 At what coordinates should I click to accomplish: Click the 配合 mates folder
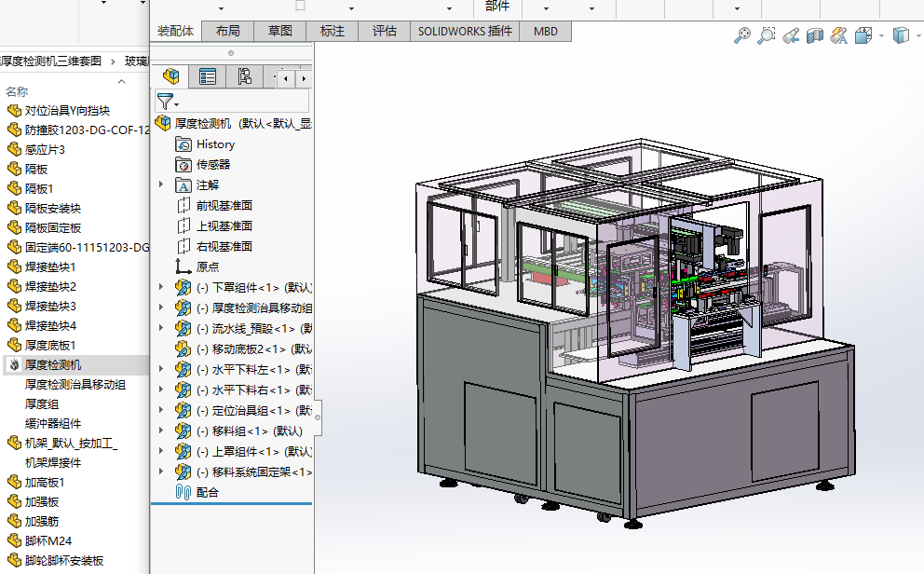pyautogui.click(x=207, y=492)
